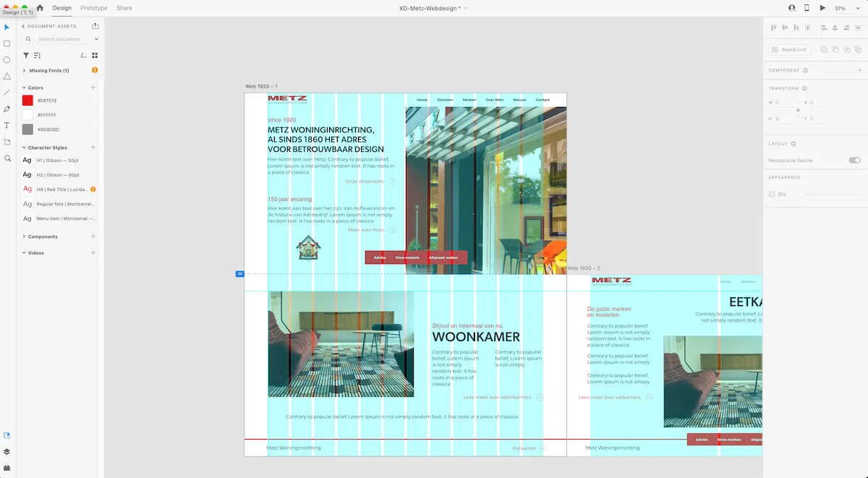Image resolution: width=868 pixels, height=478 pixels.
Task: Click the desktop preview play button
Action: pyautogui.click(x=822, y=8)
